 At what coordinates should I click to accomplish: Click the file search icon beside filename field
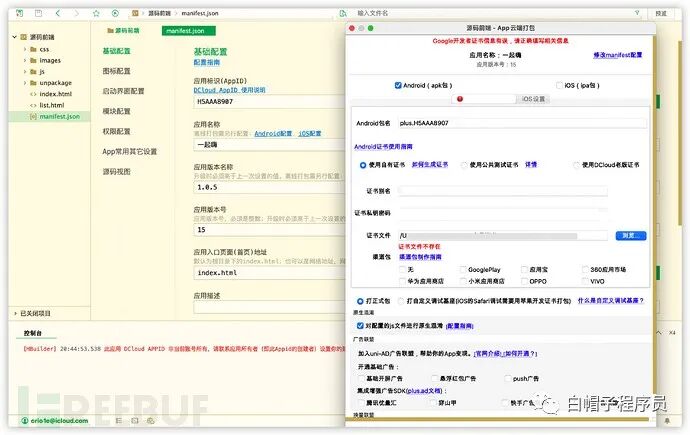[343, 13]
